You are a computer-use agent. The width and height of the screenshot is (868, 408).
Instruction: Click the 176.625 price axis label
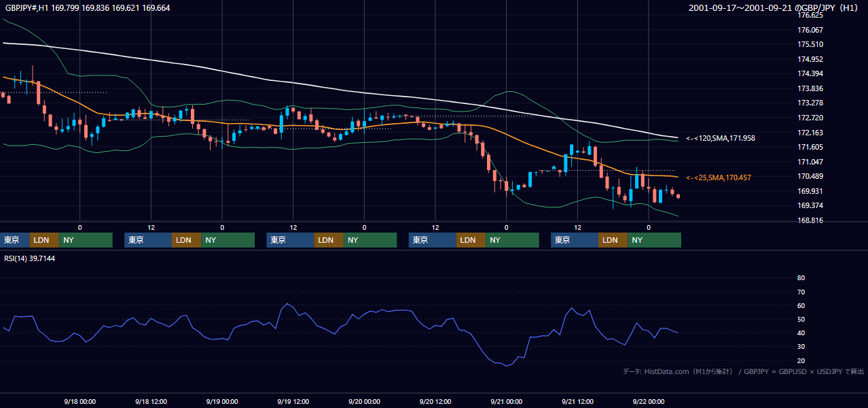point(810,15)
